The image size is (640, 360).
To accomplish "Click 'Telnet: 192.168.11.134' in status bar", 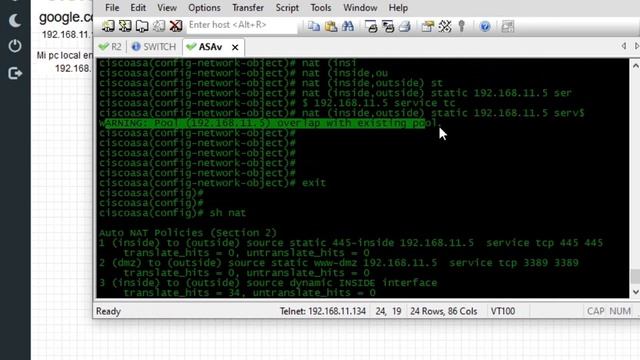I will [322, 311].
